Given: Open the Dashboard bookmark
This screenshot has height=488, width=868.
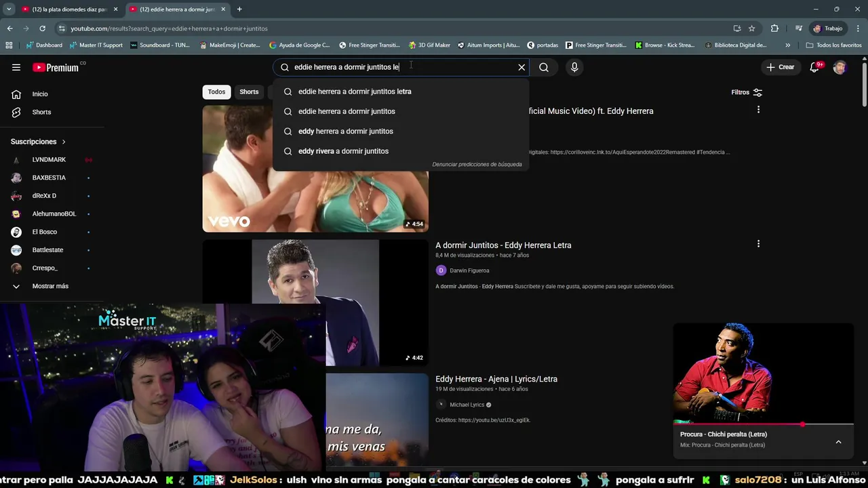Looking at the screenshot, I should [x=44, y=45].
